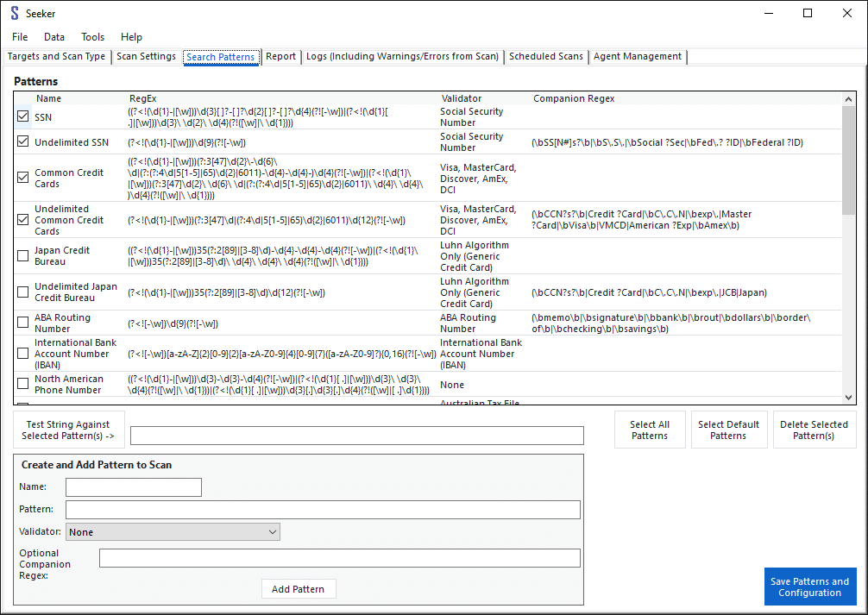This screenshot has width=868, height=615.
Task: Open the Report tab
Action: [x=280, y=56]
